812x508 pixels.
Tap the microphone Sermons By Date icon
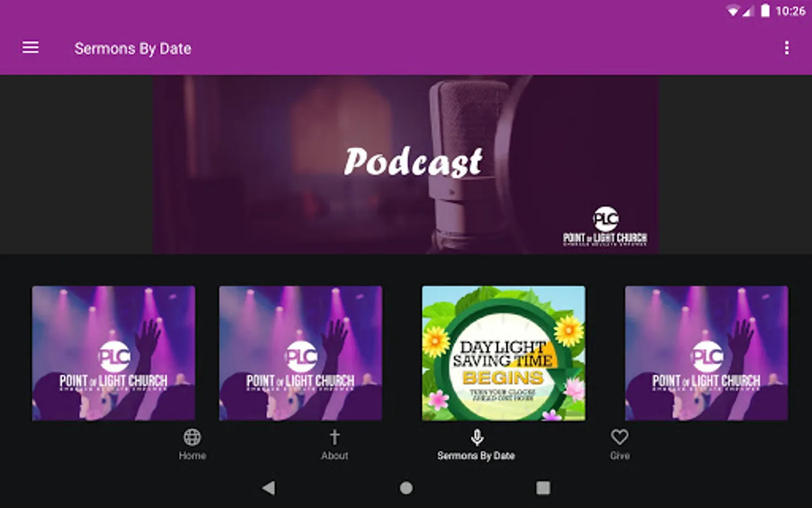click(477, 437)
